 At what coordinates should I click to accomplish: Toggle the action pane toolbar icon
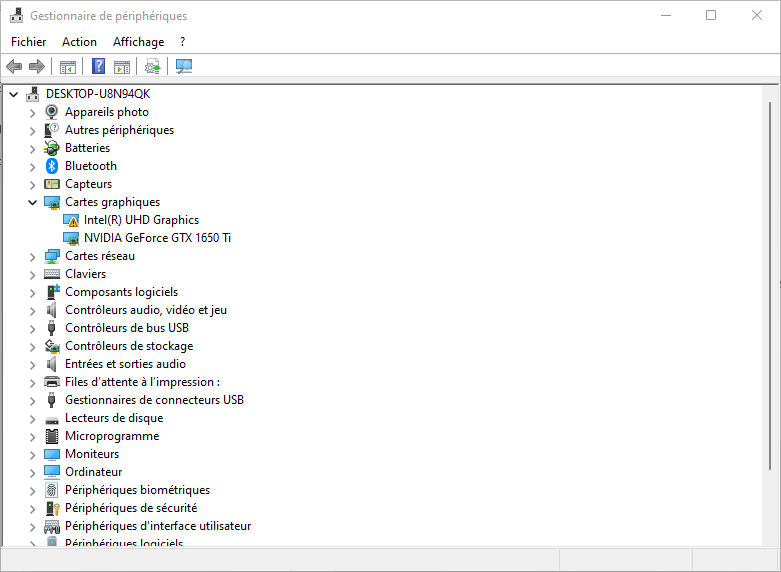(122, 66)
